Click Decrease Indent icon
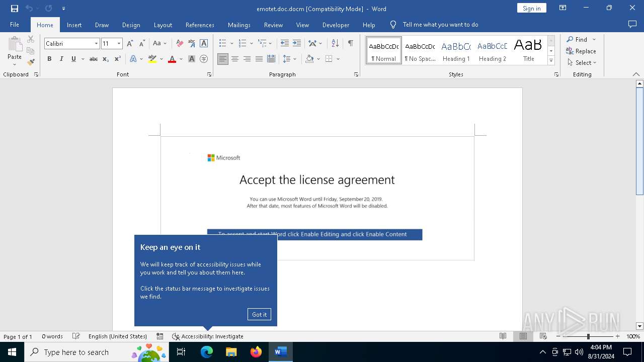 [x=285, y=43]
